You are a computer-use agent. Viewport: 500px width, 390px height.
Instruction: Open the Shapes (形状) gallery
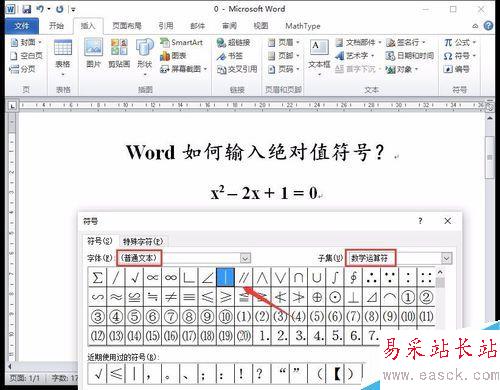click(144, 57)
